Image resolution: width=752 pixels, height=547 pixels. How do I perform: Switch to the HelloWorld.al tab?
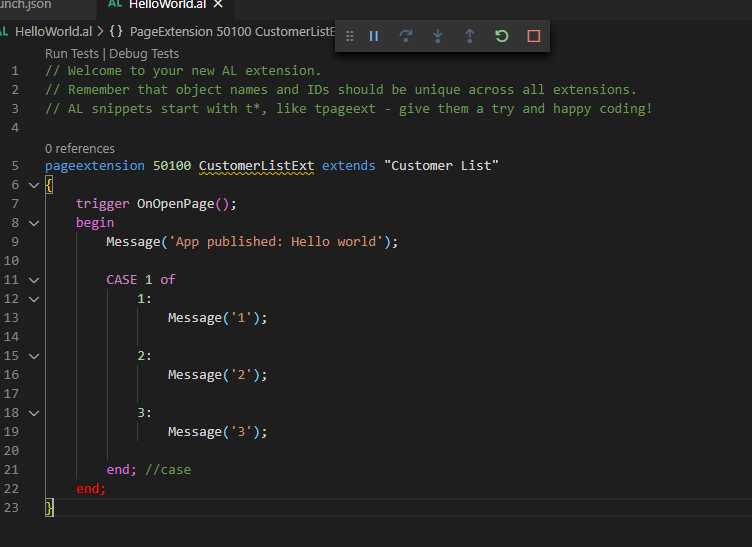pyautogui.click(x=167, y=5)
